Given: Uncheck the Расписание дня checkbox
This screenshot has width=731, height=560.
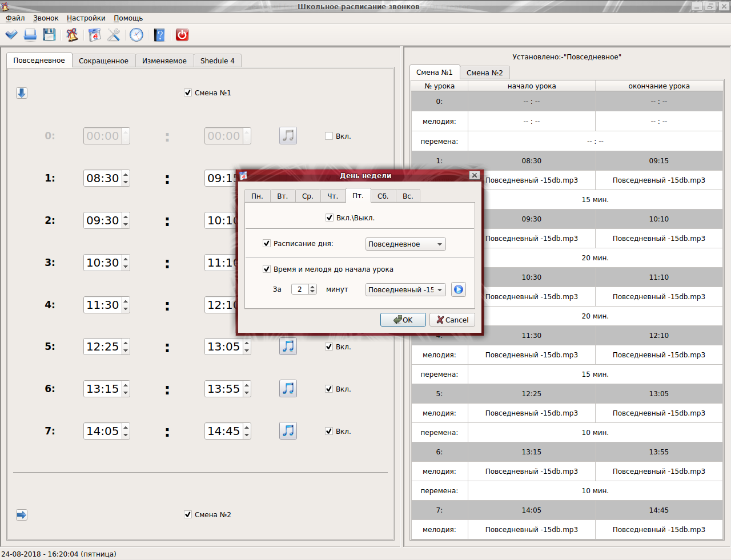Looking at the screenshot, I should (267, 243).
